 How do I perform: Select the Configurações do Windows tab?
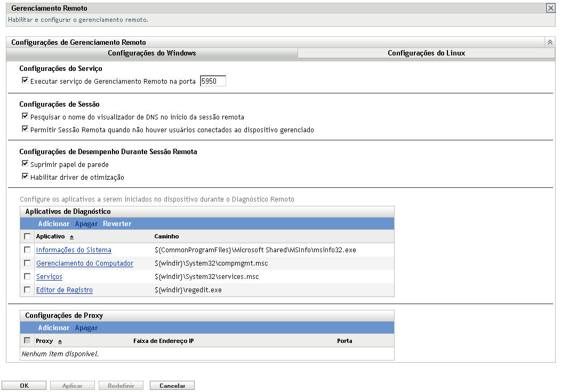151,53
